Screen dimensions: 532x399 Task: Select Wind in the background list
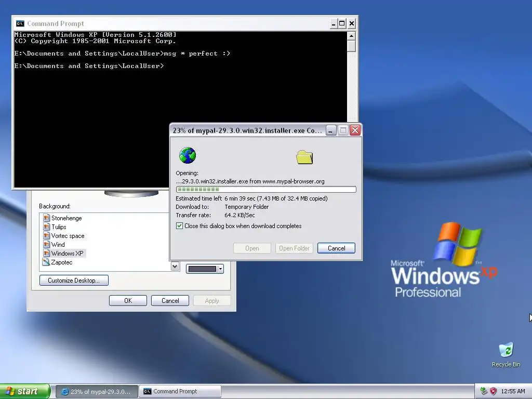click(58, 244)
